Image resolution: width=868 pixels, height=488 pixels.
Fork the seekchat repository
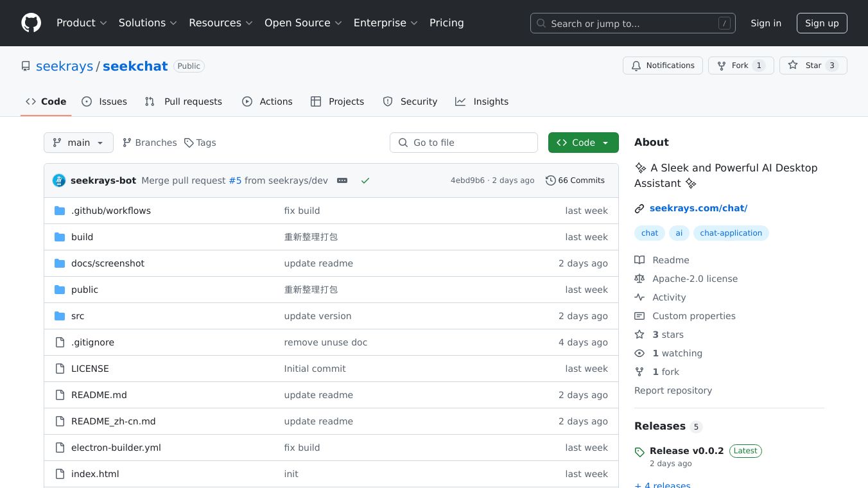740,65
